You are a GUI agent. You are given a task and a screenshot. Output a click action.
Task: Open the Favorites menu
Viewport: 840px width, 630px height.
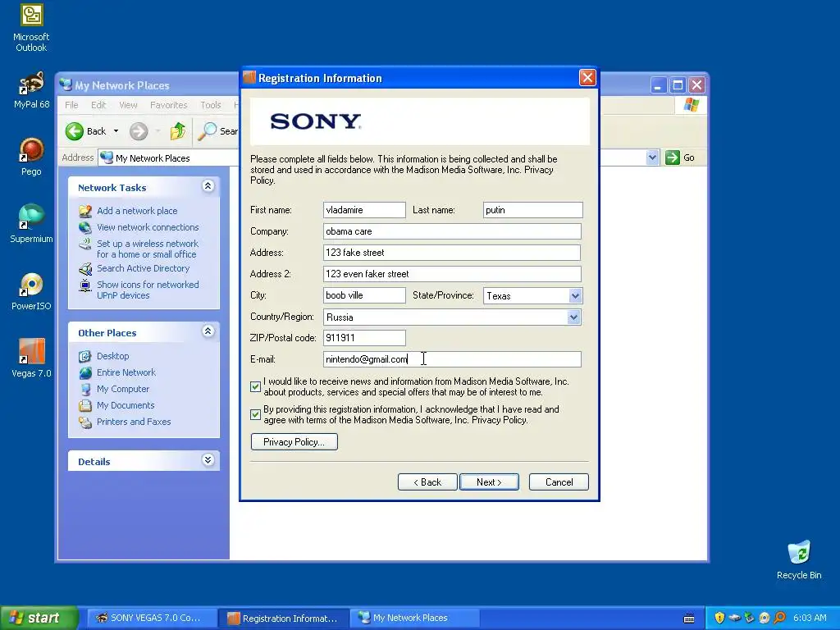pos(169,105)
